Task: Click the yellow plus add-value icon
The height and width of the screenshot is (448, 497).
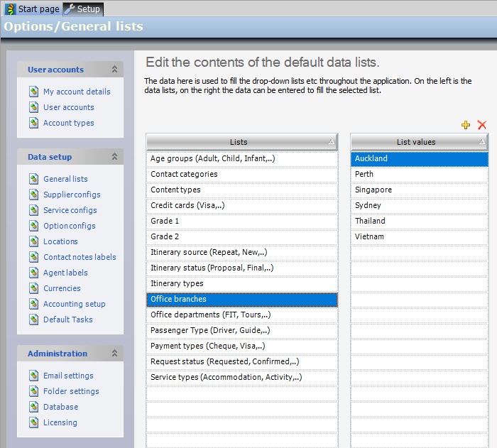Action: coord(466,125)
